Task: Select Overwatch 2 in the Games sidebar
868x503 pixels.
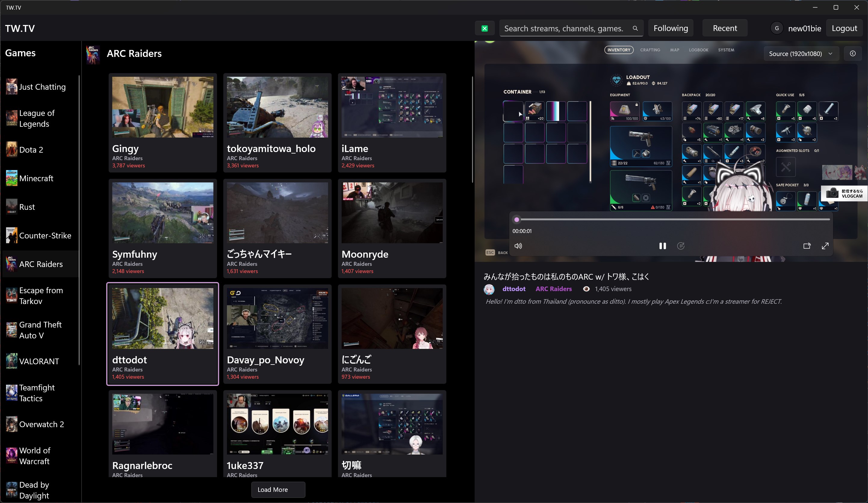Action: pyautogui.click(x=41, y=424)
